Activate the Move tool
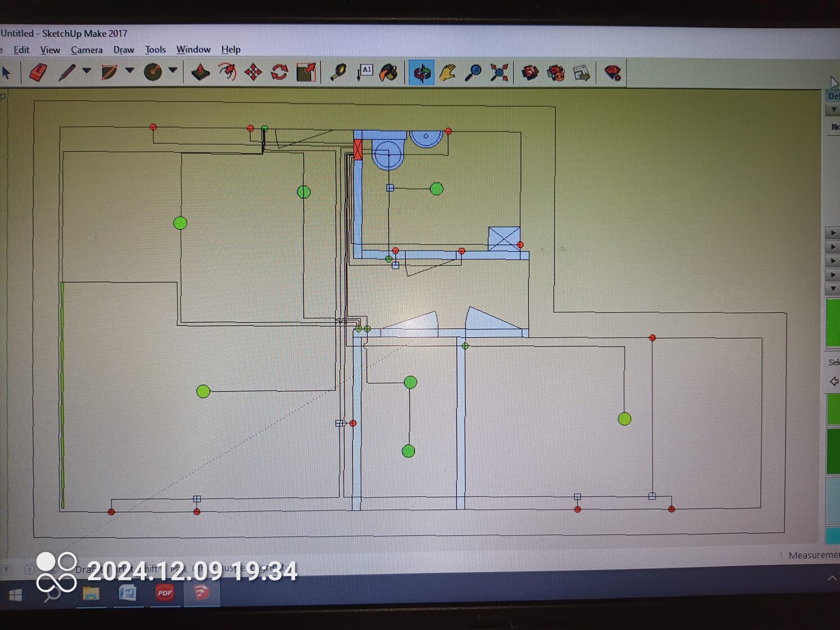Image resolution: width=840 pixels, height=630 pixels. click(253, 73)
